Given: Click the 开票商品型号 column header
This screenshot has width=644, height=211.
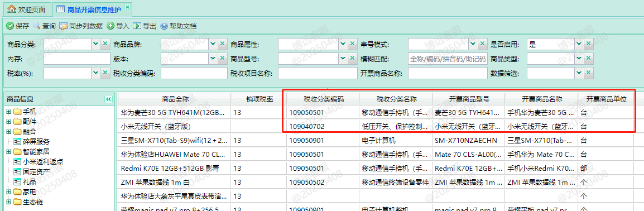Looking at the screenshot, I should (x=469, y=99).
